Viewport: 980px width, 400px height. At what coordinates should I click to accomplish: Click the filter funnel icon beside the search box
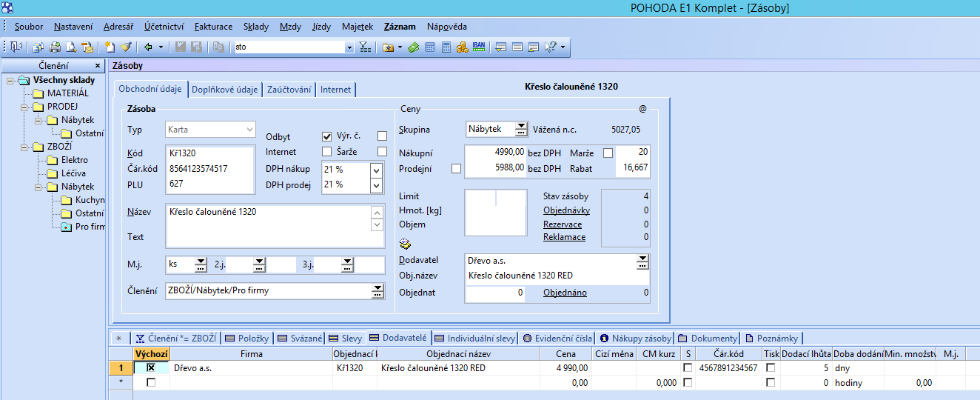pos(365,47)
